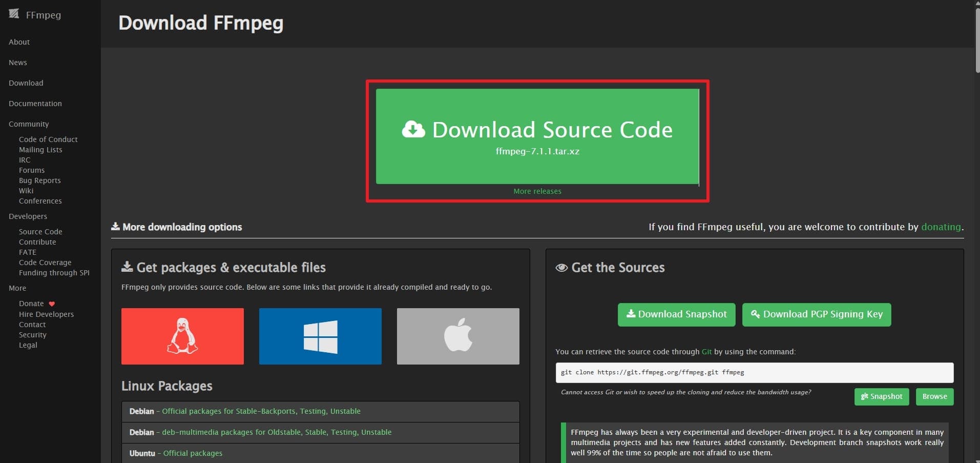Click the download icon beside More downloading options
The height and width of the screenshot is (463, 980).
coord(115,226)
